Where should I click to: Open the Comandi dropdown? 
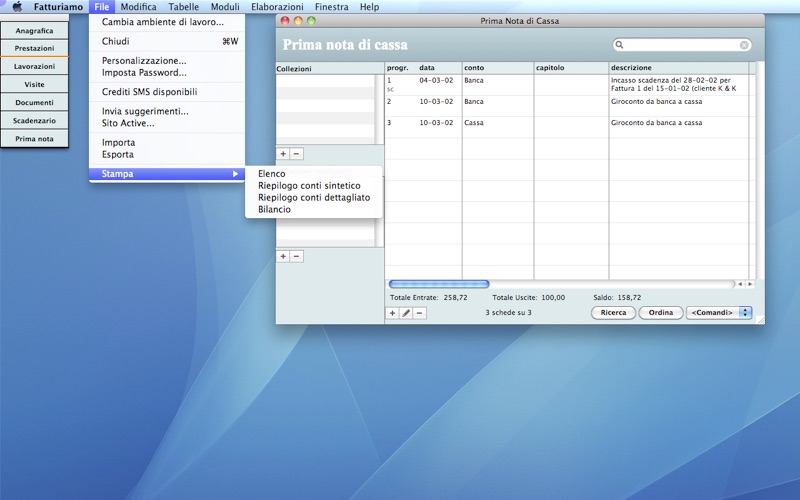718,313
